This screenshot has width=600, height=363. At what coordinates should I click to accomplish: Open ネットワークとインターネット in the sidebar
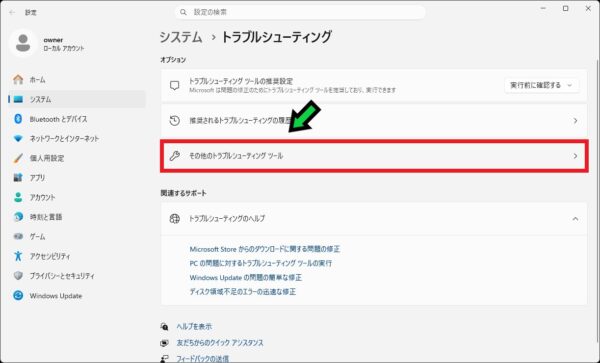[x=77, y=138]
